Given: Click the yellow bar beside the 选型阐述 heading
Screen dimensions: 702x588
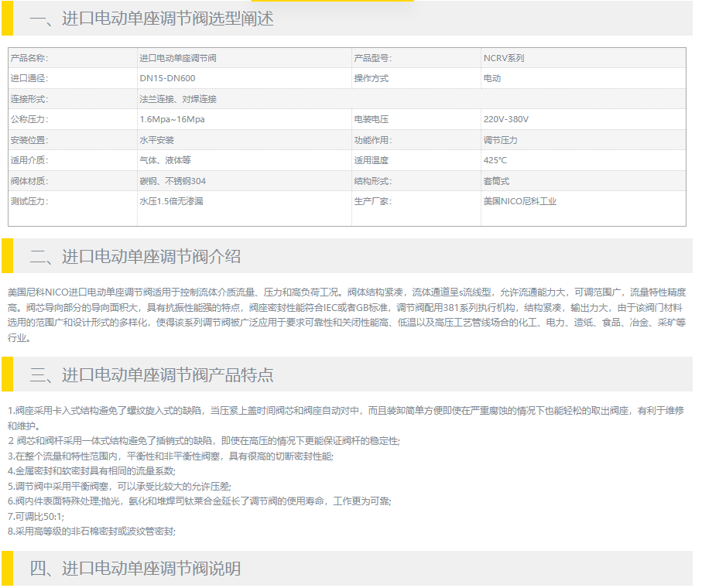Looking at the screenshot, I should [7, 19].
